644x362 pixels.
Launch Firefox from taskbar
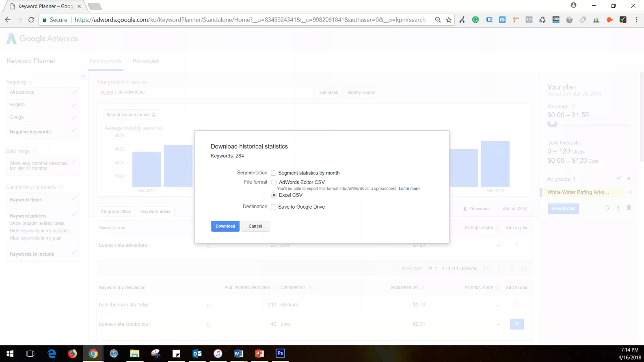coord(72,353)
